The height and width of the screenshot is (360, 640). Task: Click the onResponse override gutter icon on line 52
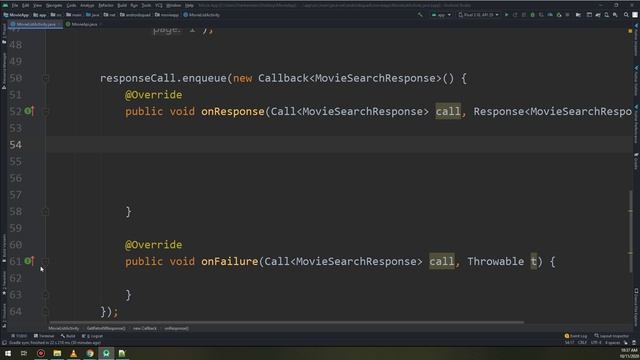click(29, 111)
